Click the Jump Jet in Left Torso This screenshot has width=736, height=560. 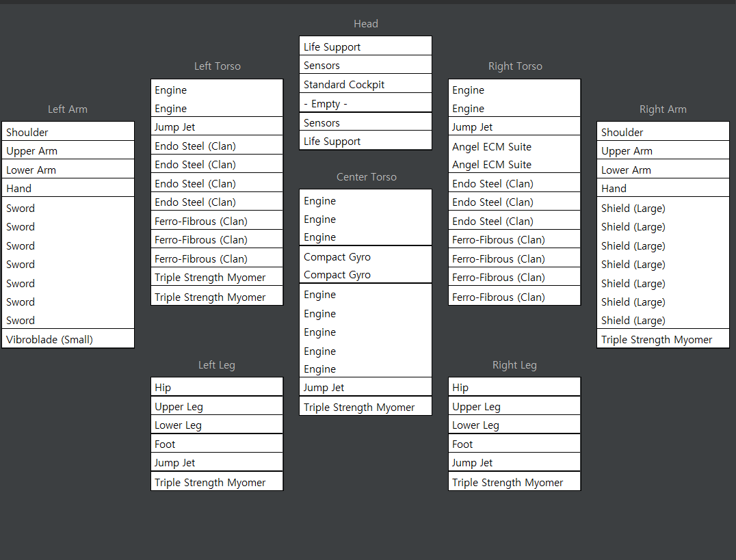point(217,126)
